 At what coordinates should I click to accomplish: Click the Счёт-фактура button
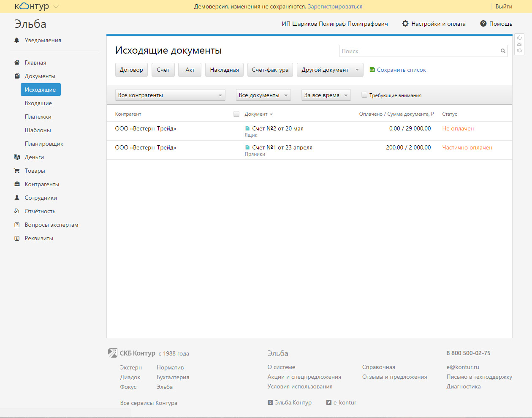coord(270,70)
